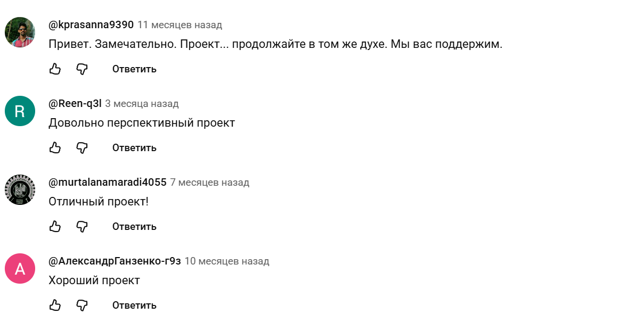Dislike the comment from @Reen-q3l
The image size is (644, 314).
[x=81, y=147]
